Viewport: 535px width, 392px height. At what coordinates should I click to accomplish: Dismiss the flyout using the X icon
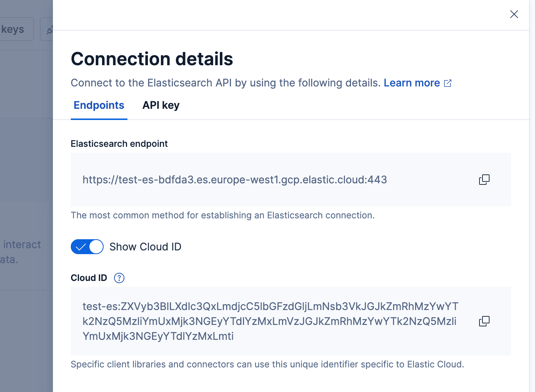click(514, 14)
